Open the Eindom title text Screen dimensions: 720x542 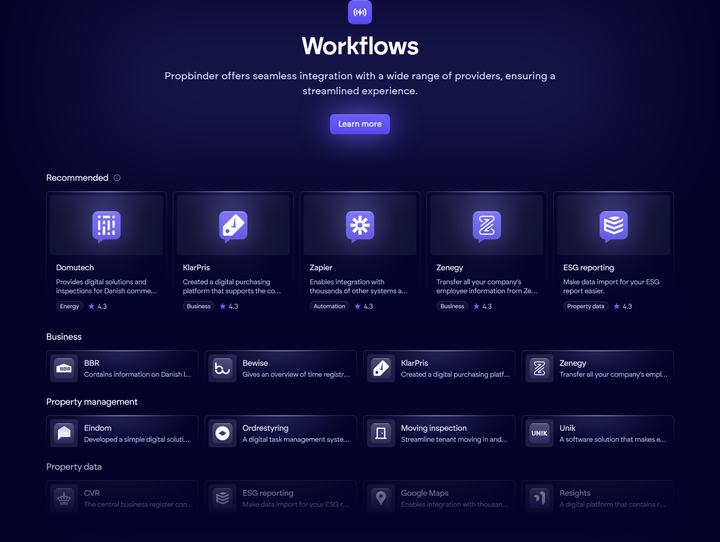click(x=98, y=428)
